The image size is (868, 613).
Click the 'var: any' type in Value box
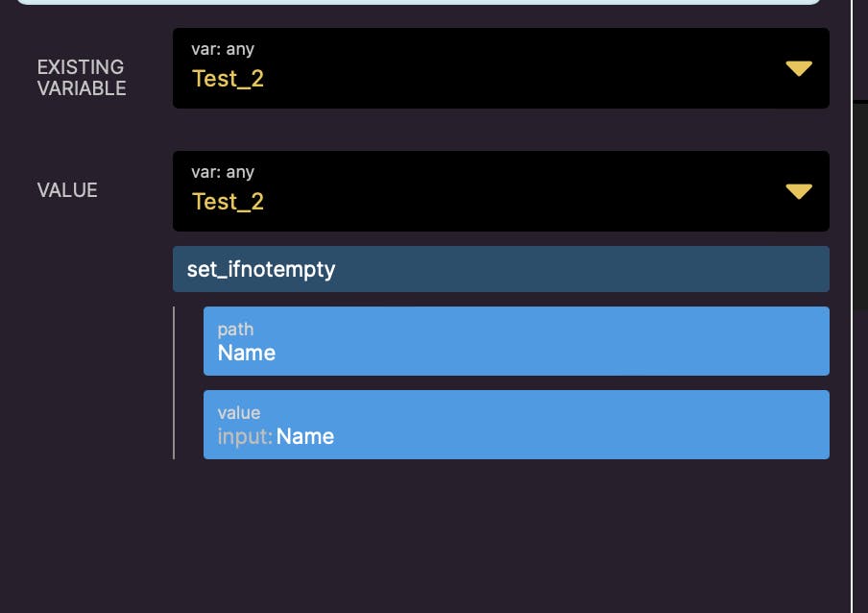point(223,172)
